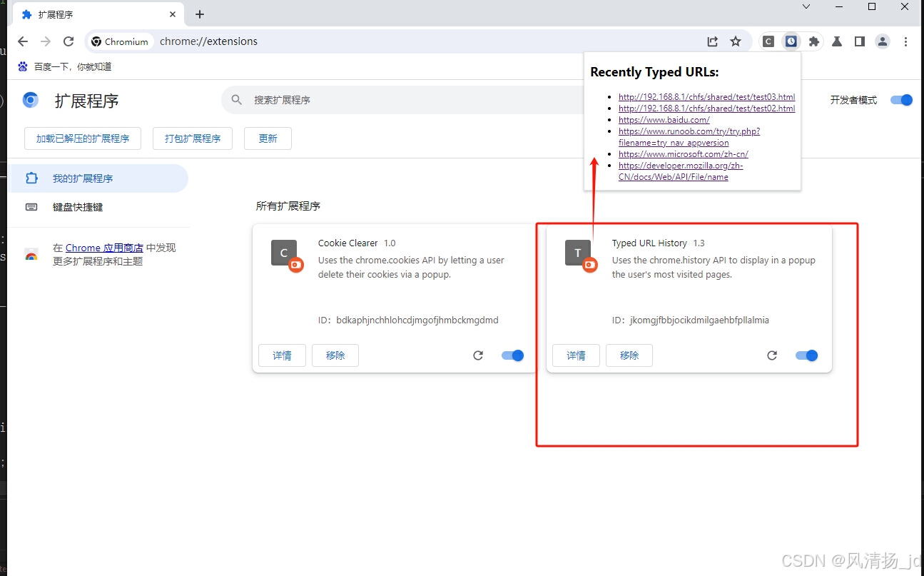The width and height of the screenshot is (924, 576).
Task: Open the tab search chevron in title bar
Action: point(806,6)
